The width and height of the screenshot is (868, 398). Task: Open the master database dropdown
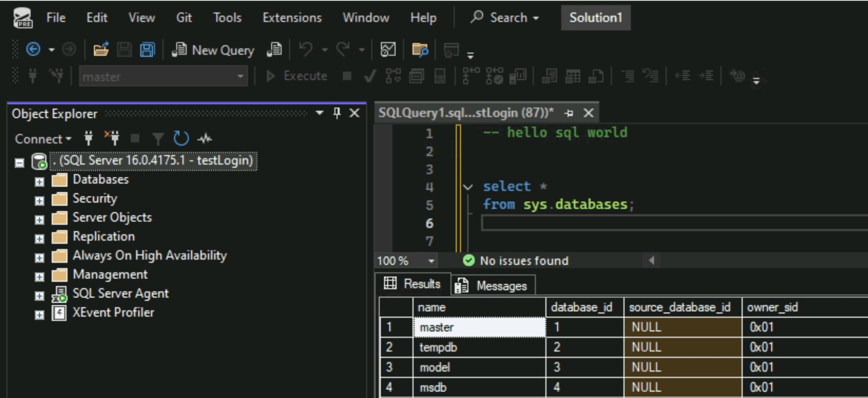coord(240,76)
